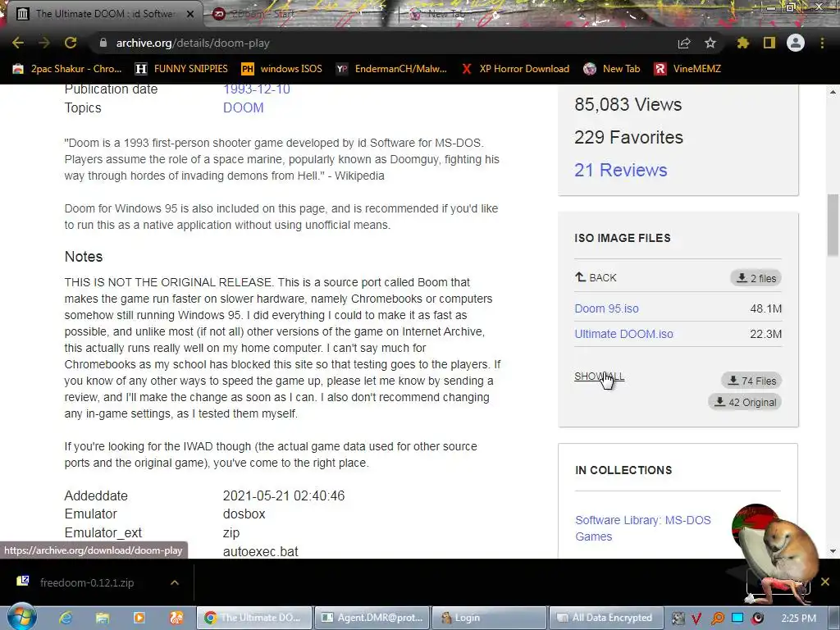Click the SHOW ALL link
The height and width of the screenshot is (630, 840).
599,376
